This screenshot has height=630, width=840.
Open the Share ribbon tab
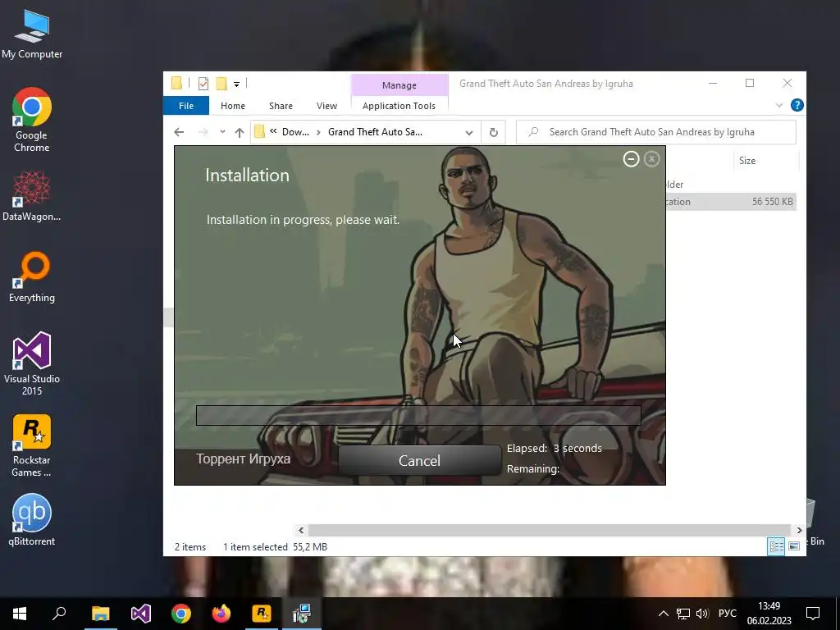pos(281,106)
